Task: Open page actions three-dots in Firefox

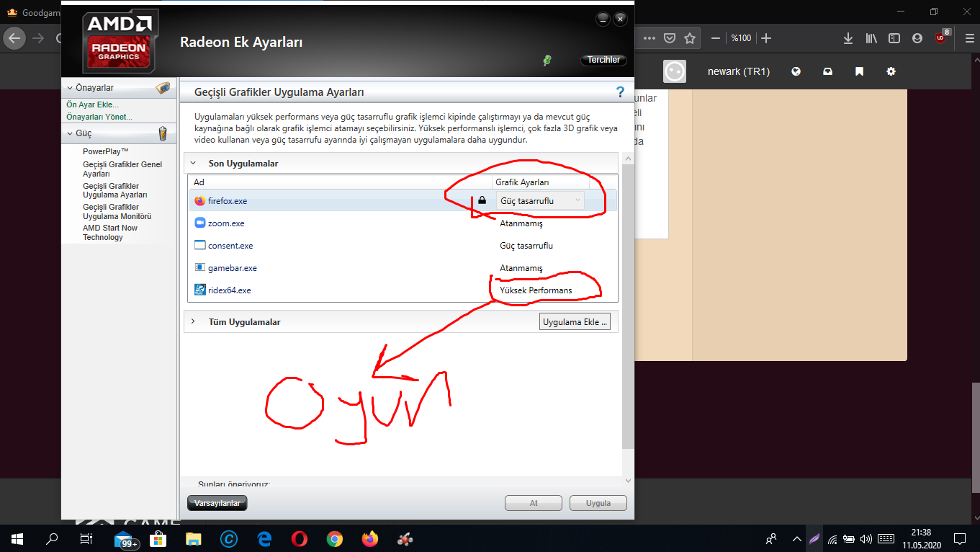Action: click(x=649, y=38)
